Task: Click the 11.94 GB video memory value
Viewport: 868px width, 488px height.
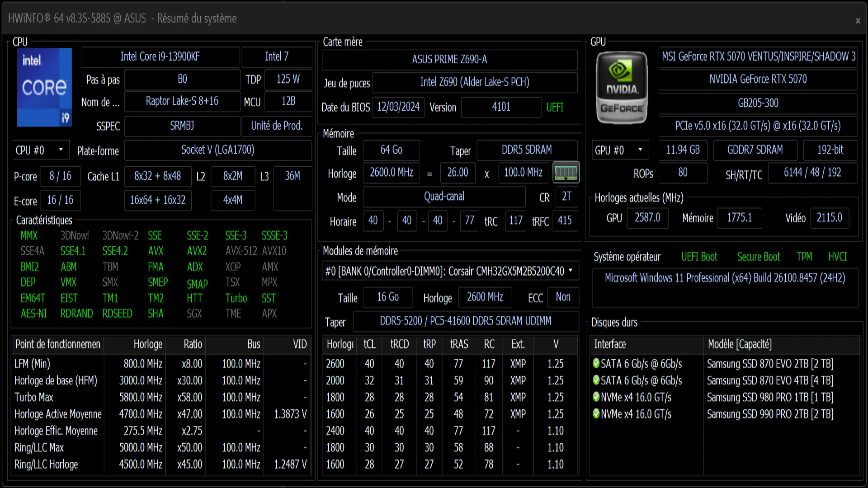Action: point(683,150)
